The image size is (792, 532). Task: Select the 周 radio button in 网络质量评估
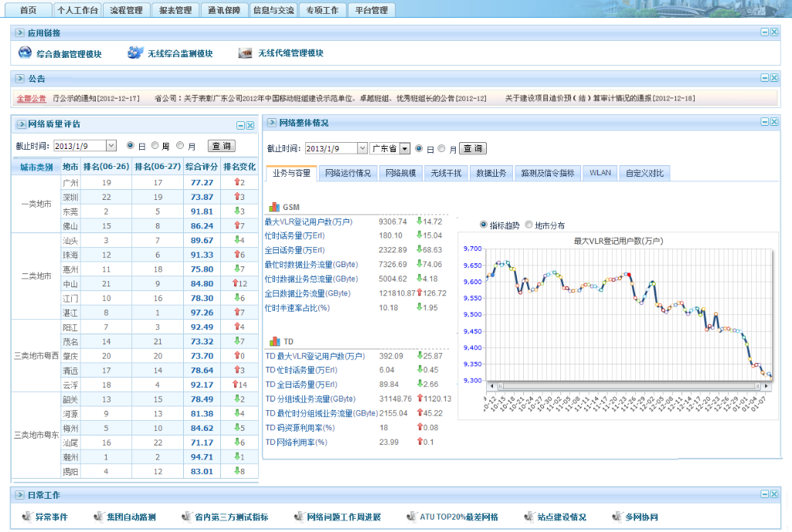coord(155,145)
